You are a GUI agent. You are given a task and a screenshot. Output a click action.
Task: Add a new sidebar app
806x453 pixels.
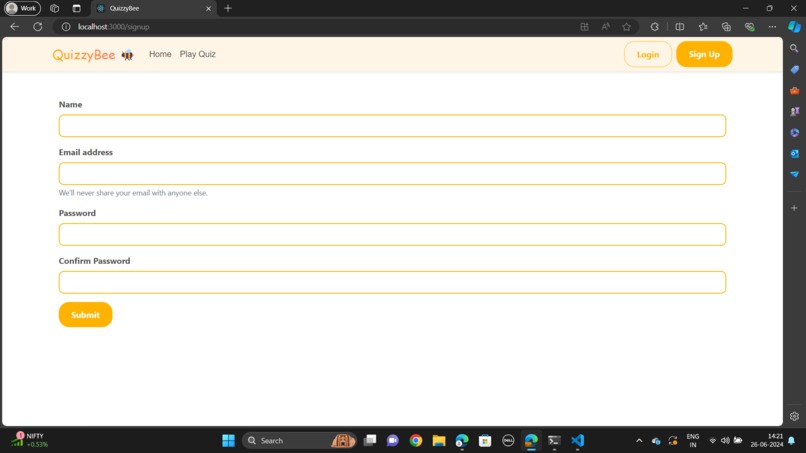(x=794, y=208)
